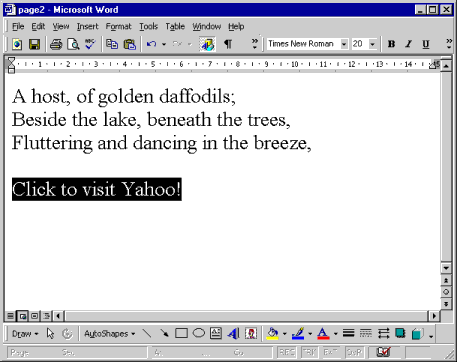Screen dimensions: 457x362
Task: Open the View menu
Action: click(61, 26)
